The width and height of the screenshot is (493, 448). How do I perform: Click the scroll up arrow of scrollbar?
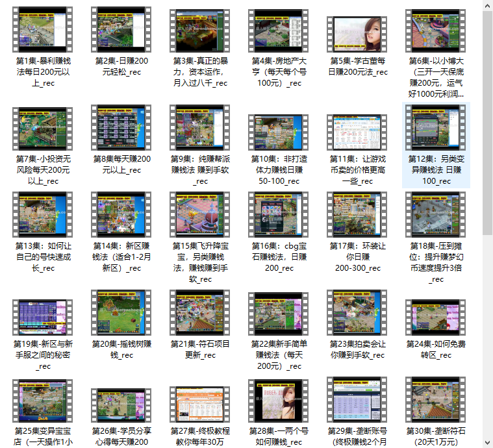pyautogui.click(x=487, y=5)
